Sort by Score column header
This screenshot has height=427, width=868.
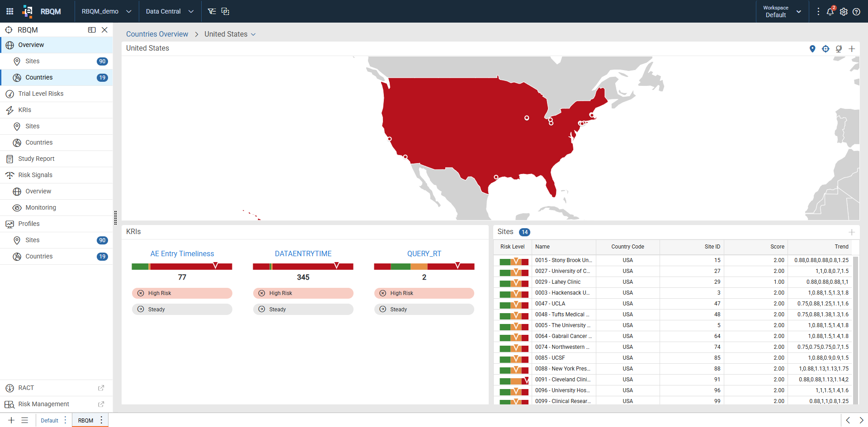[x=755, y=247]
